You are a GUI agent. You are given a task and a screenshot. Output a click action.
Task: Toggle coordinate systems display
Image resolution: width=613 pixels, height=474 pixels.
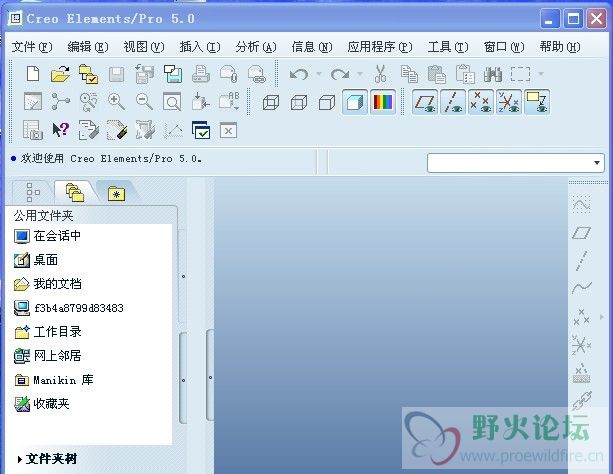[509, 102]
